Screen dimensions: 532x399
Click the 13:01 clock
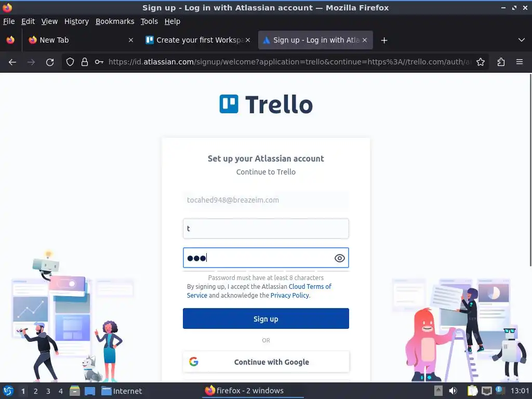[x=520, y=391]
